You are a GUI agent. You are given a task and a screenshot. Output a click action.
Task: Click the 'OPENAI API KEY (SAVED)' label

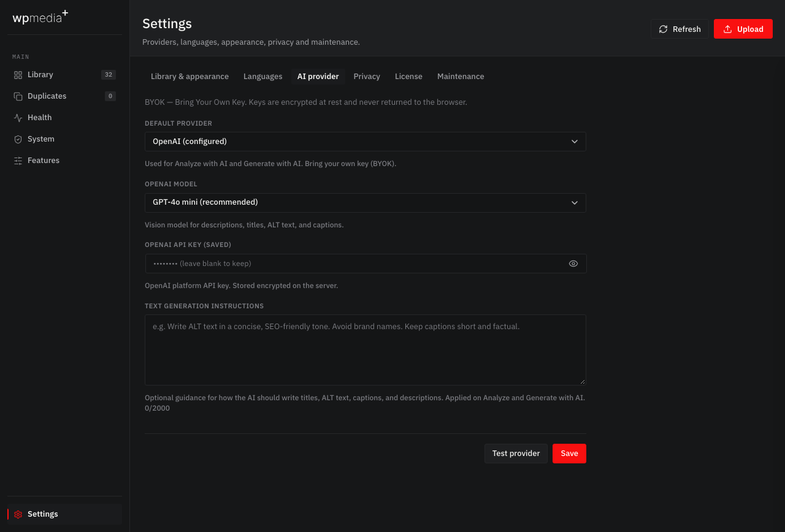click(188, 245)
